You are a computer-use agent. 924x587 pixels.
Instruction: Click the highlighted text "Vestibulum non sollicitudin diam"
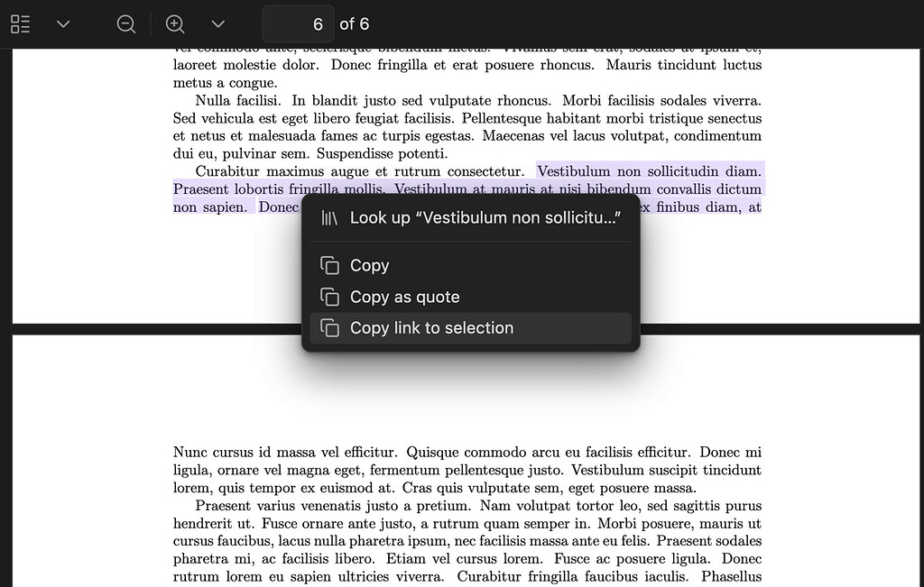click(x=648, y=170)
